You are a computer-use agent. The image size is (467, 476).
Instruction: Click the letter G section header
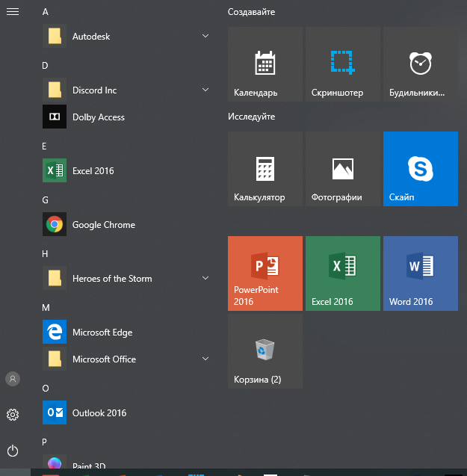(45, 200)
